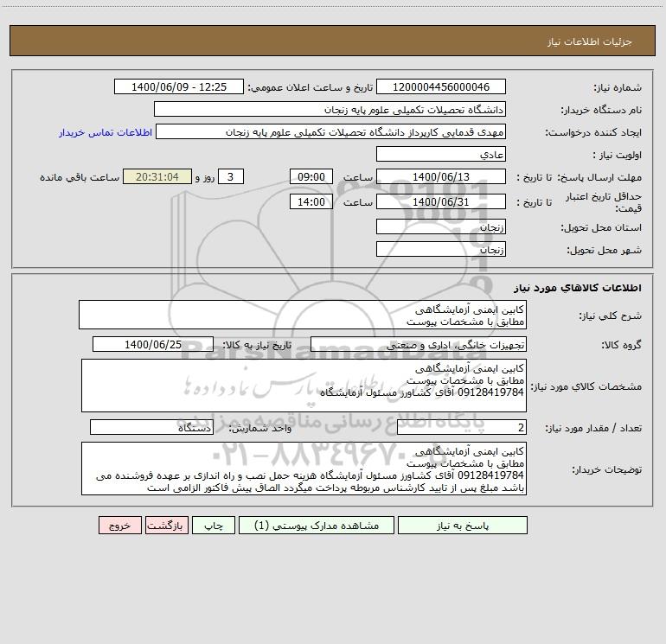Click the ایجاد کننده درخواست label
This screenshot has height=644, width=666.
(593, 133)
